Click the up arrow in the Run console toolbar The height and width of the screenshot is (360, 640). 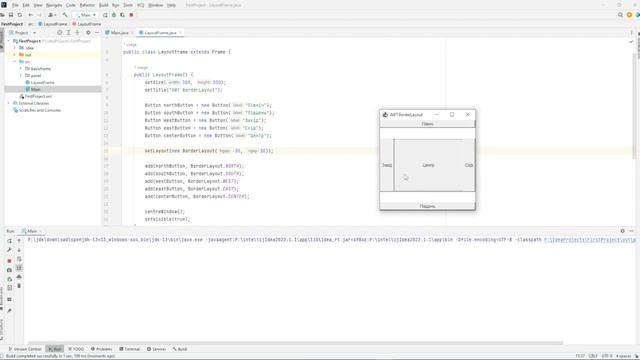[19, 241]
